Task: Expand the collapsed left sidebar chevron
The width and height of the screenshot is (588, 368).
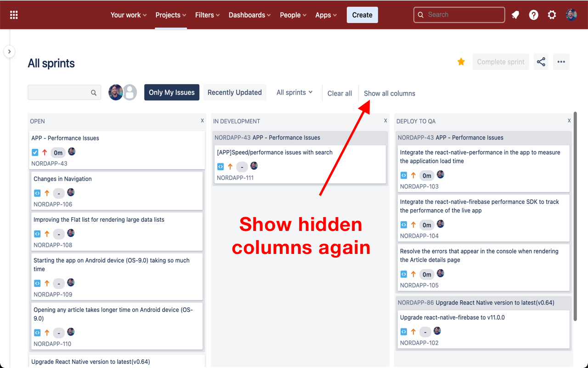Action: point(9,52)
